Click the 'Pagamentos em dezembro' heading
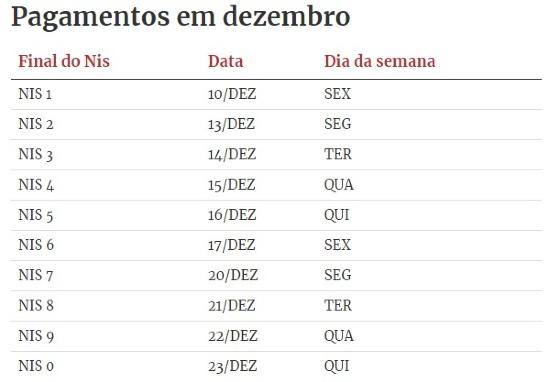 pyautogui.click(x=180, y=17)
